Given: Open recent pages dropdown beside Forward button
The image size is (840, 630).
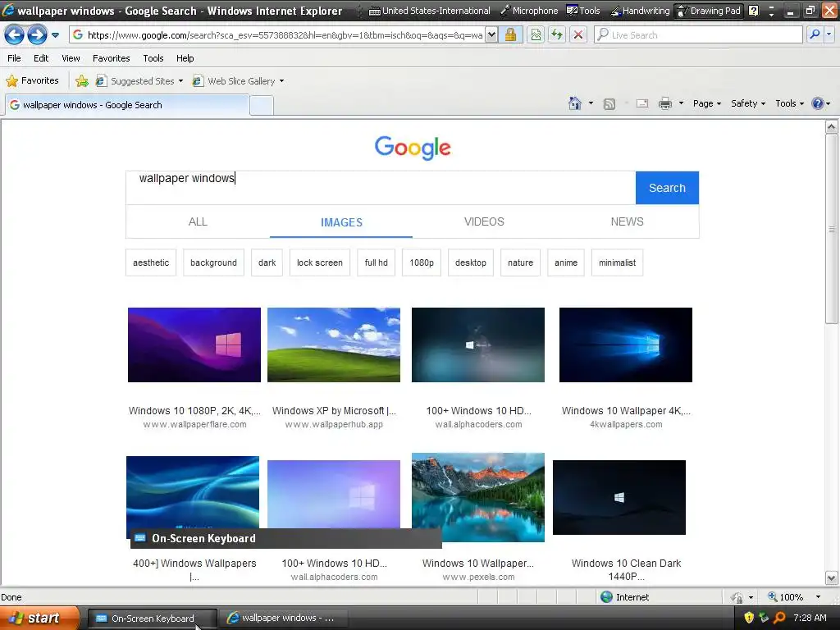Looking at the screenshot, I should [x=55, y=35].
